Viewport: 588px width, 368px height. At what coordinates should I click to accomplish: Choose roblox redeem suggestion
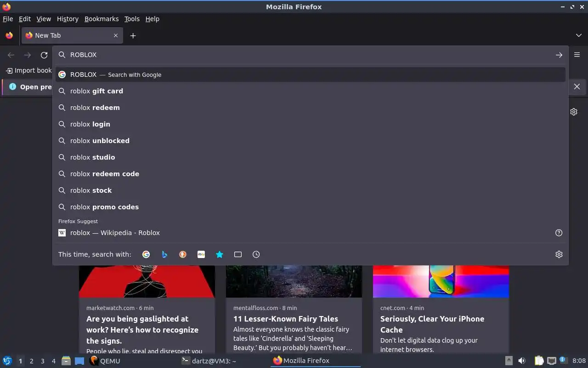pyautogui.click(x=310, y=108)
